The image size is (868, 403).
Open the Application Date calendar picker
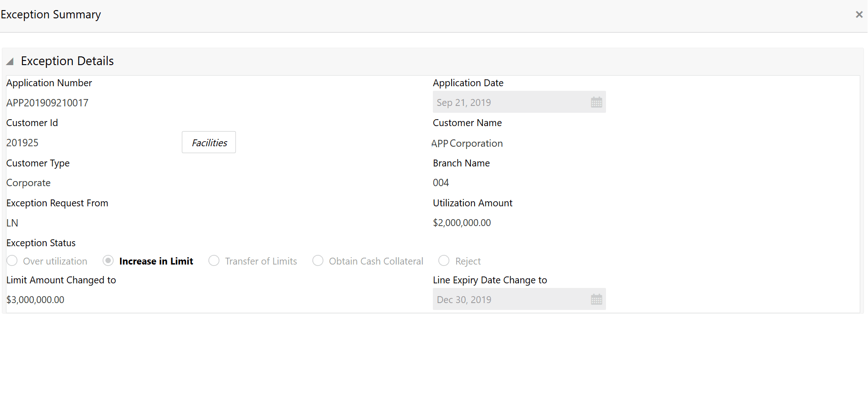596,102
